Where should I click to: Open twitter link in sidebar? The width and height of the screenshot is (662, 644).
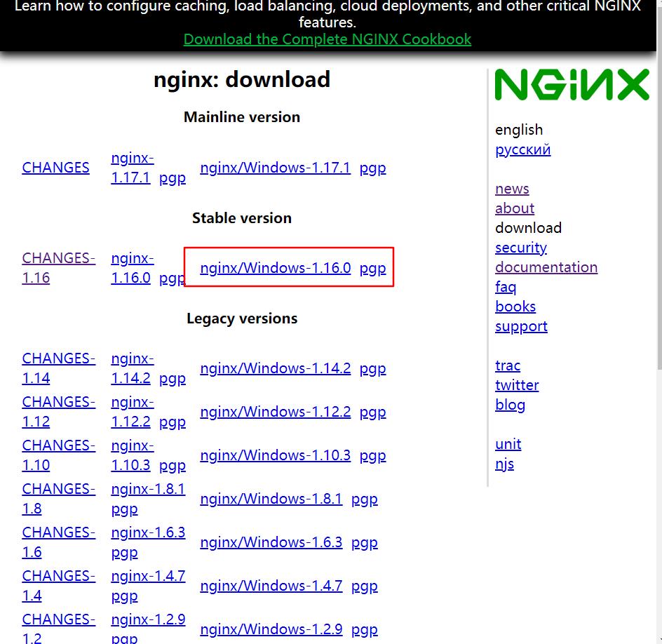coord(517,385)
